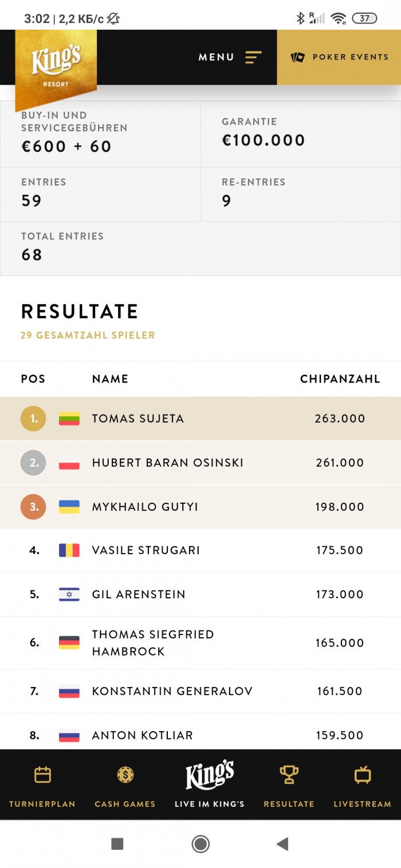This screenshot has width=401, height=868.
Task: Open the MENU label in header
Action: pyautogui.click(x=216, y=57)
